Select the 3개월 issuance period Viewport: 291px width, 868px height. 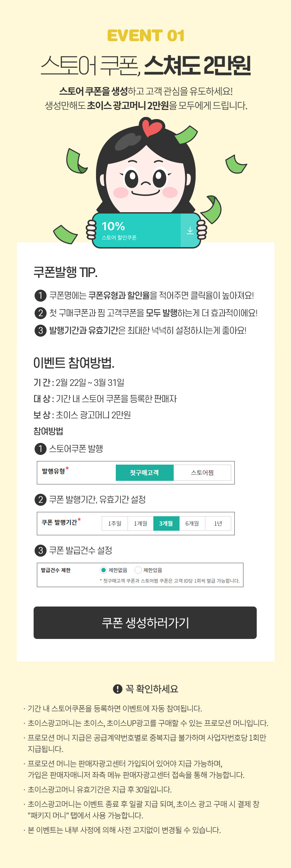click(166, 523)
